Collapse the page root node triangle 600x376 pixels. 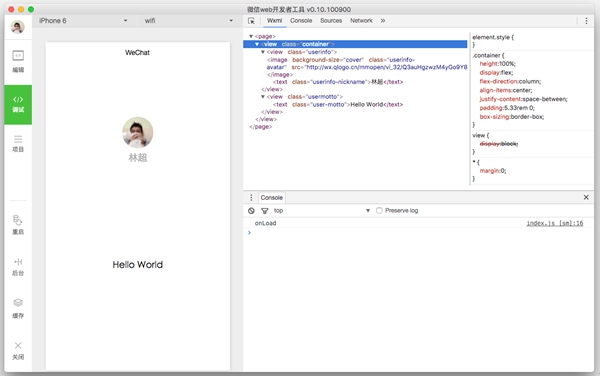(251, 36)
